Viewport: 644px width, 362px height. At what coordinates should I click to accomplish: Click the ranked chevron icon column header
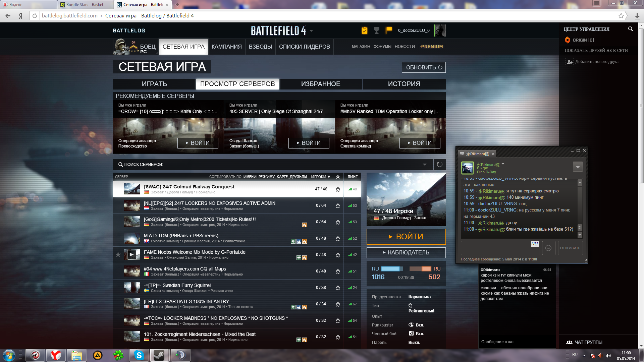tap(338, 177)
